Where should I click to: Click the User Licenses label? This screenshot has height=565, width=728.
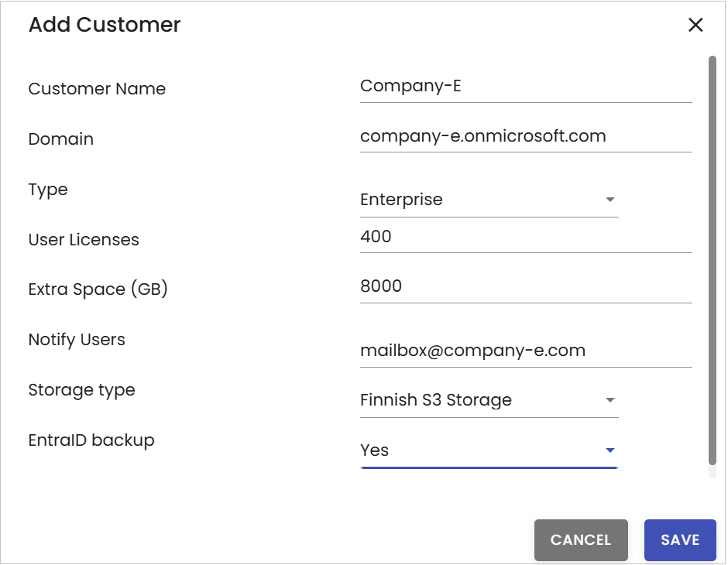coord(84,240)
